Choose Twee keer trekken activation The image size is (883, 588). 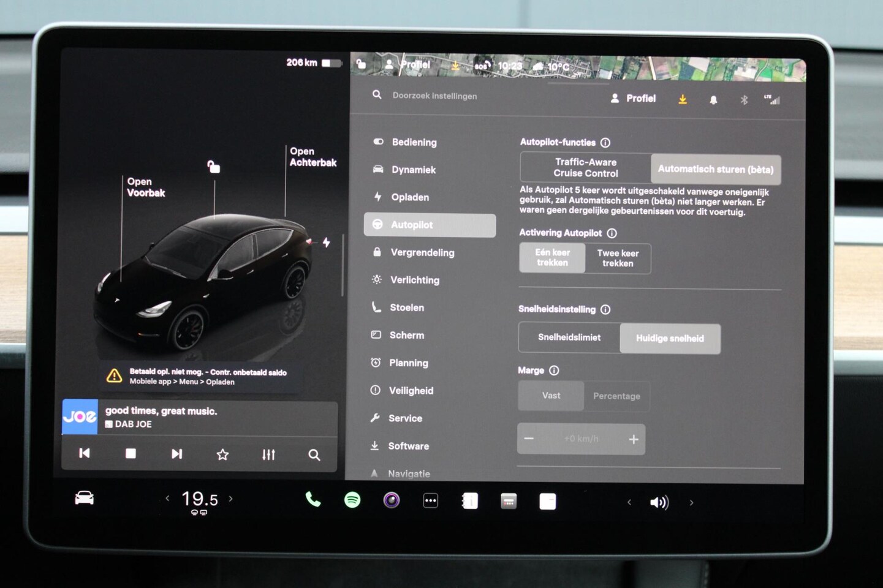[x=618, y=258]
